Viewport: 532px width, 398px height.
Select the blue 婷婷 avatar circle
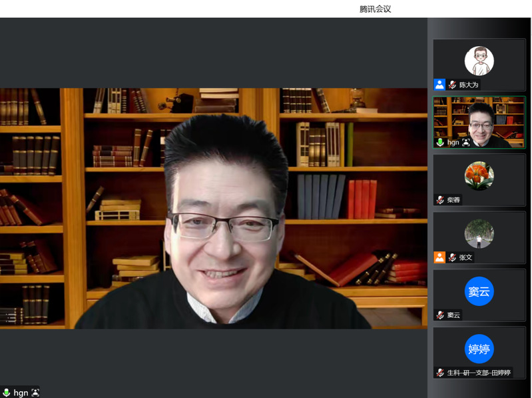click(x=479, y=349)
